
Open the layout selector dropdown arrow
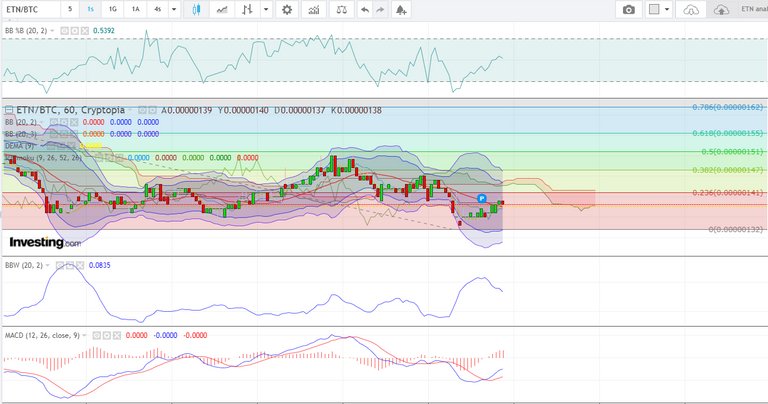click(x=667, y=9)
